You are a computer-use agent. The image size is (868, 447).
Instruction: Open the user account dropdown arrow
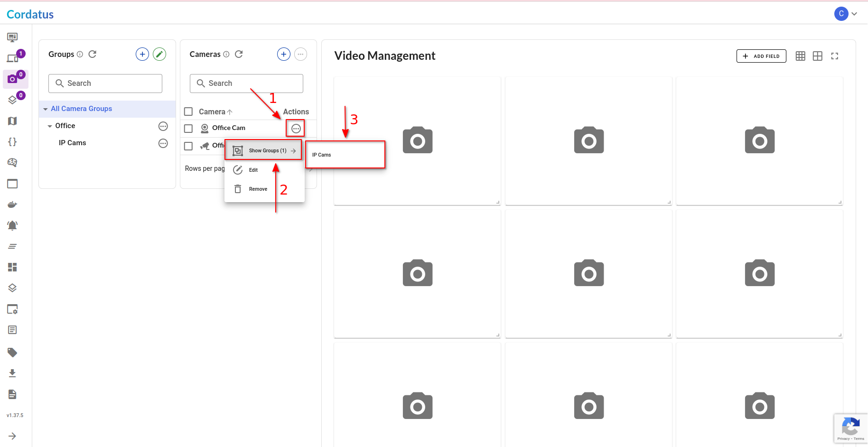coord(854,14)
